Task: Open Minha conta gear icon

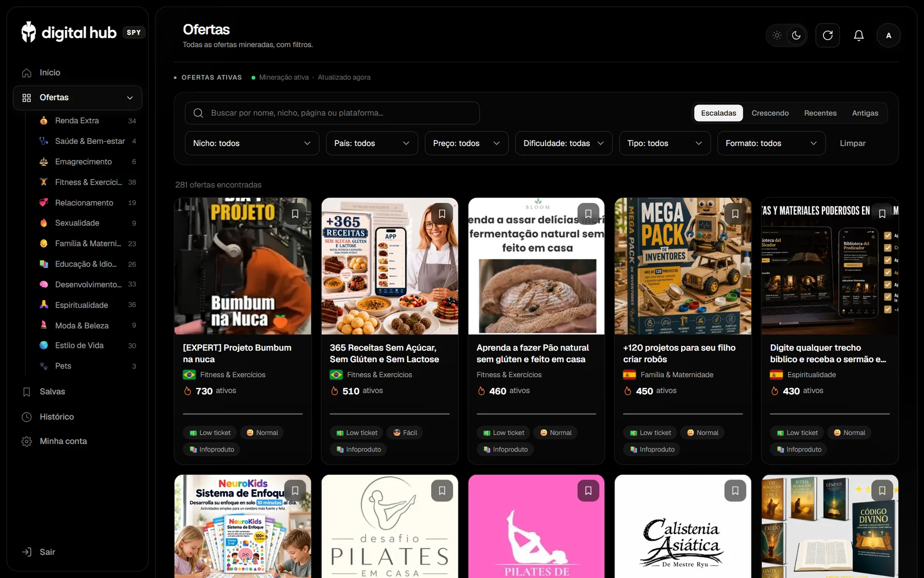Action: pyautogui.click(x=27, y=441)
